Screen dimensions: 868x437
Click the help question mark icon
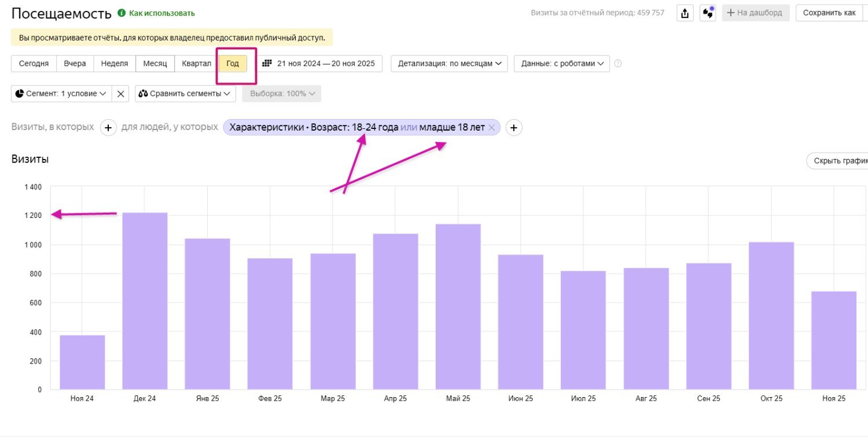click(617, 64)
